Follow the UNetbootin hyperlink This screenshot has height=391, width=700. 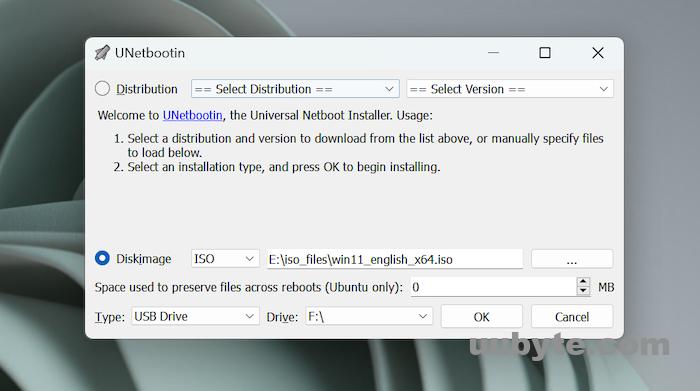pyautogui.click(x=192, y=115)
